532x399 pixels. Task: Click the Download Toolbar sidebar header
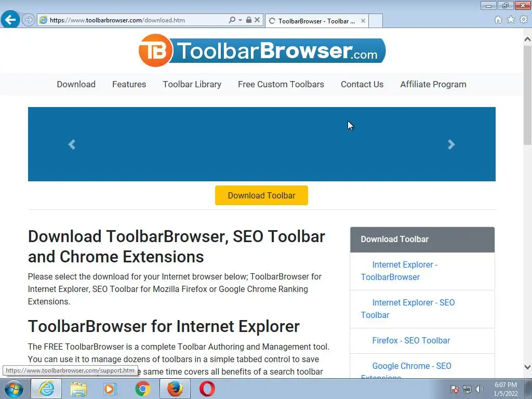click(422, 240)
